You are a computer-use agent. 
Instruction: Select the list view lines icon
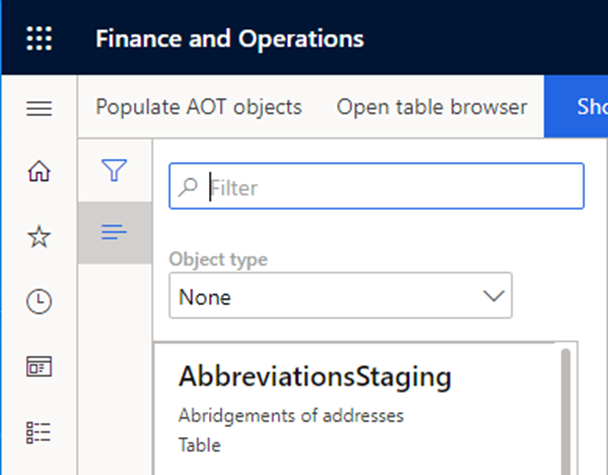(x=114, y=232)
